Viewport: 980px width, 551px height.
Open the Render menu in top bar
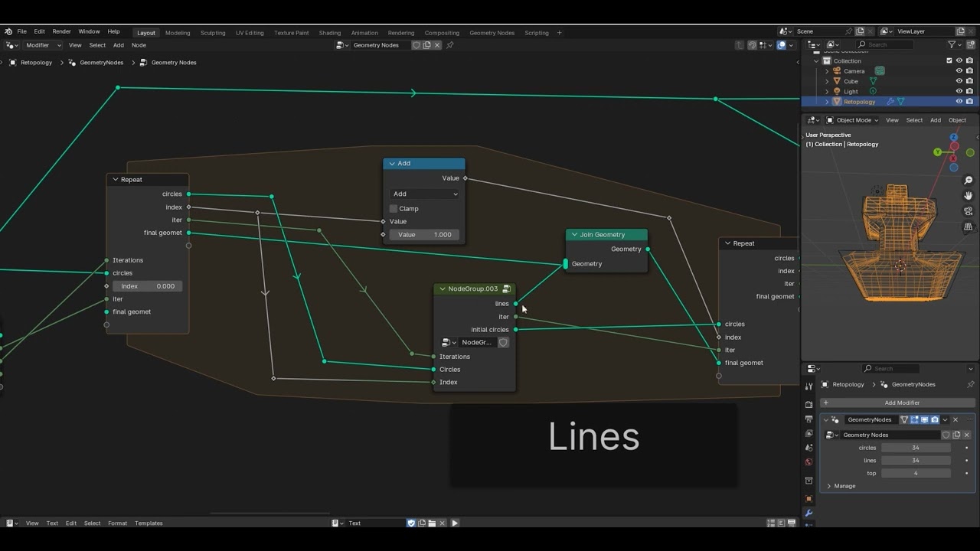tap(61, 32)
